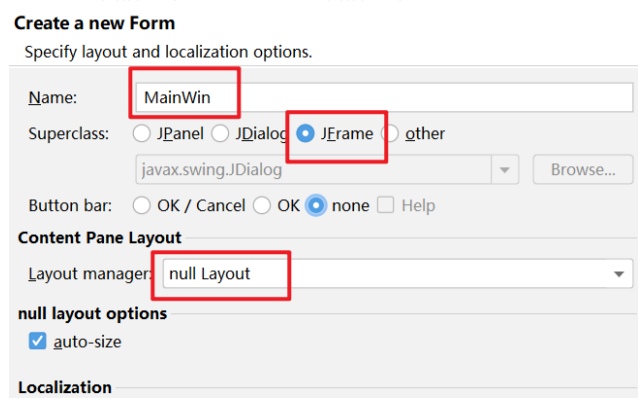644x400 pixels.
Task: Click the Localization section header
Action: tap(65, 387)
